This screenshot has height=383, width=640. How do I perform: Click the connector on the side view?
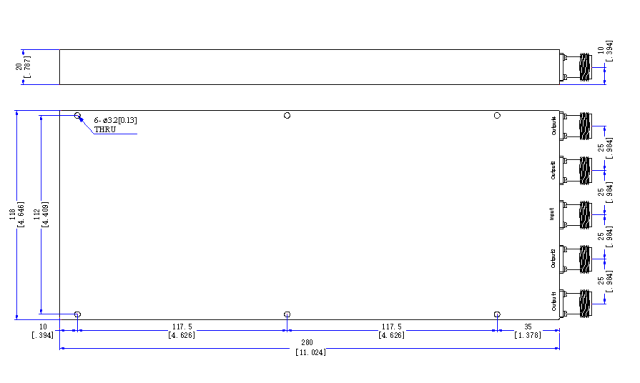point(576,67)
